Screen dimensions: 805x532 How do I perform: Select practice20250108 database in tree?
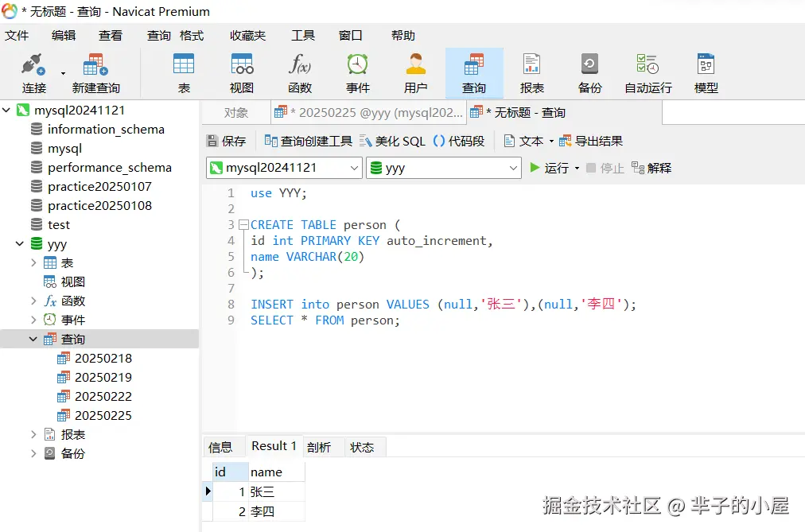point(99,206)
